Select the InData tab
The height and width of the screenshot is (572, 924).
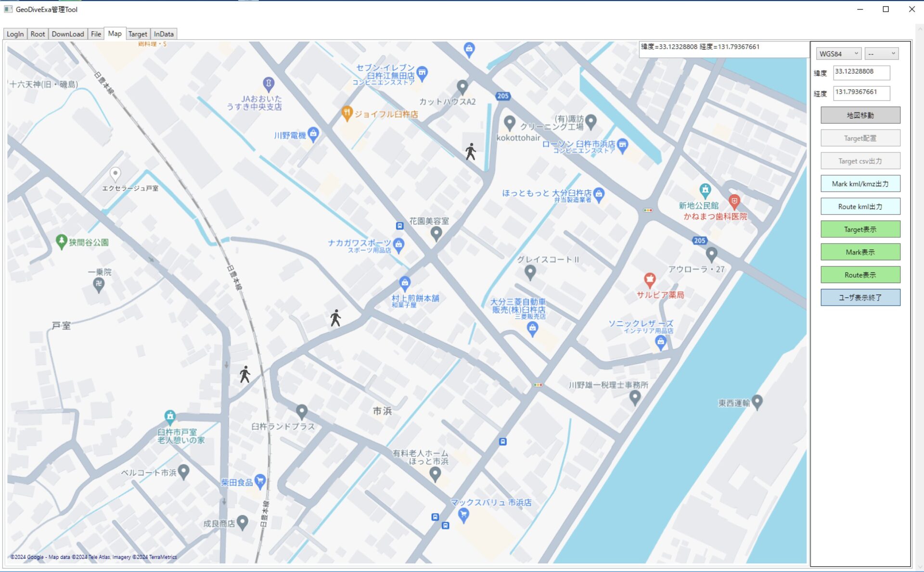click(164, 34)
